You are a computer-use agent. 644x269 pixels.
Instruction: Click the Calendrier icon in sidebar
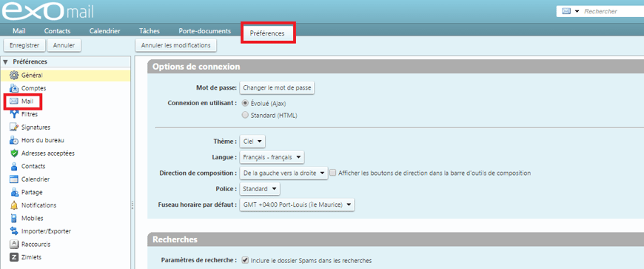point(14,179)
